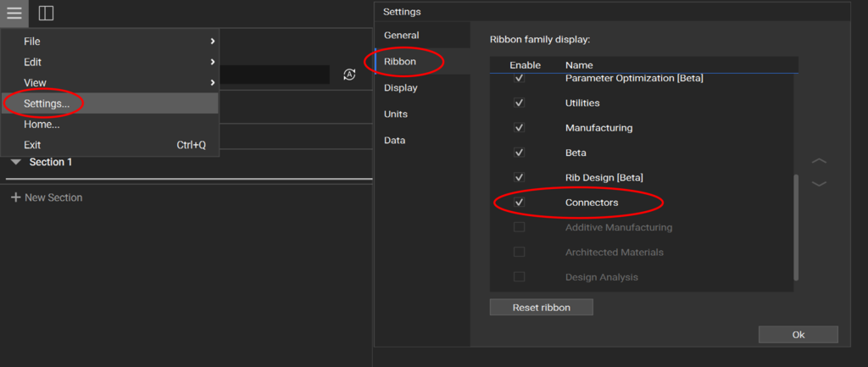Click the auto-refresh circular arrow icon
868x367 pixels.
(349, 75)
